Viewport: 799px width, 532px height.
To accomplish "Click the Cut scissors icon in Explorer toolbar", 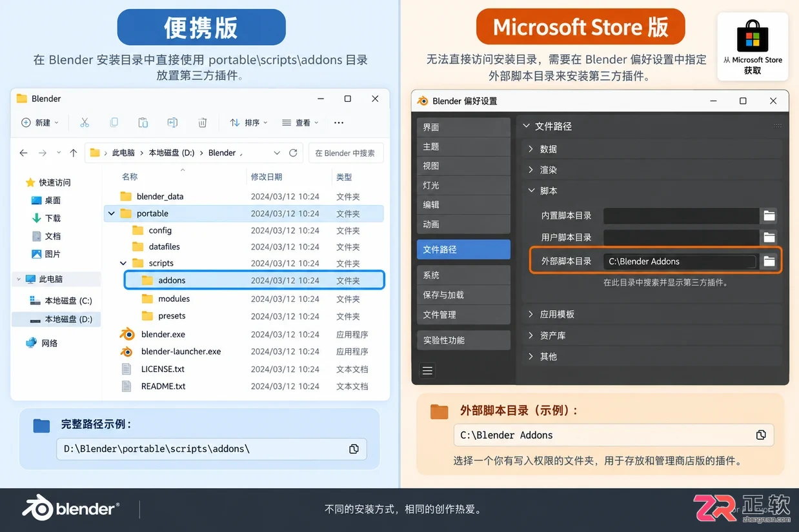I will pyautogui.click(x=85, y=123).
